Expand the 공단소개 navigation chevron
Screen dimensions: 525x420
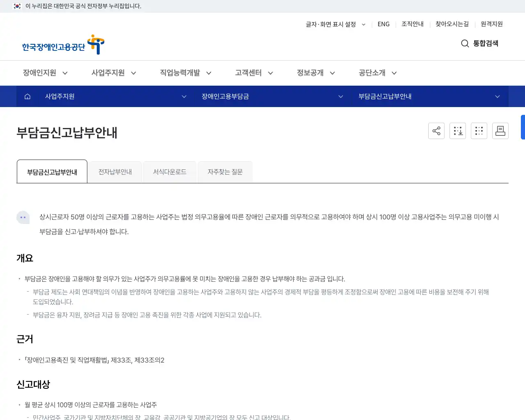click(394, 73)
